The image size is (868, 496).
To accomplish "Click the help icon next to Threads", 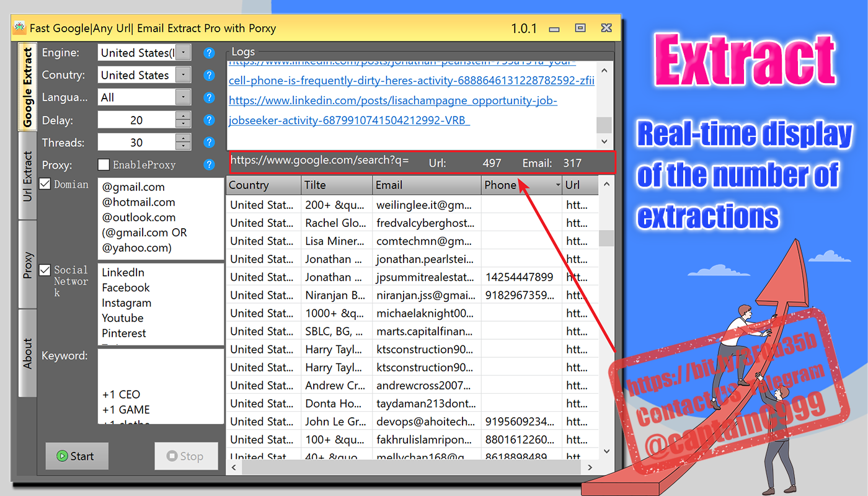I will (x=209, y=142).
